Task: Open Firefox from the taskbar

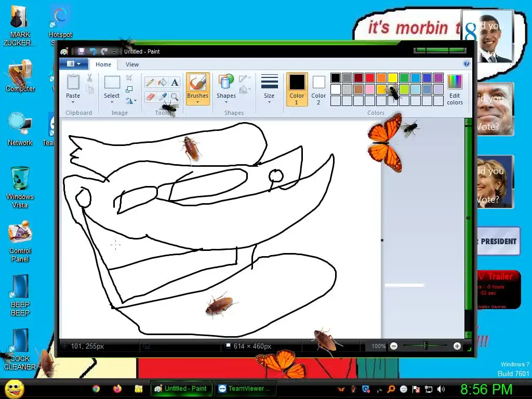Action: pos(117,389)
